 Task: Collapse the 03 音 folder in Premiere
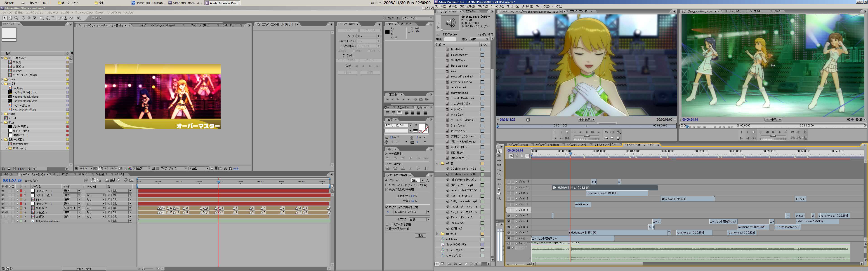[437, 164]
